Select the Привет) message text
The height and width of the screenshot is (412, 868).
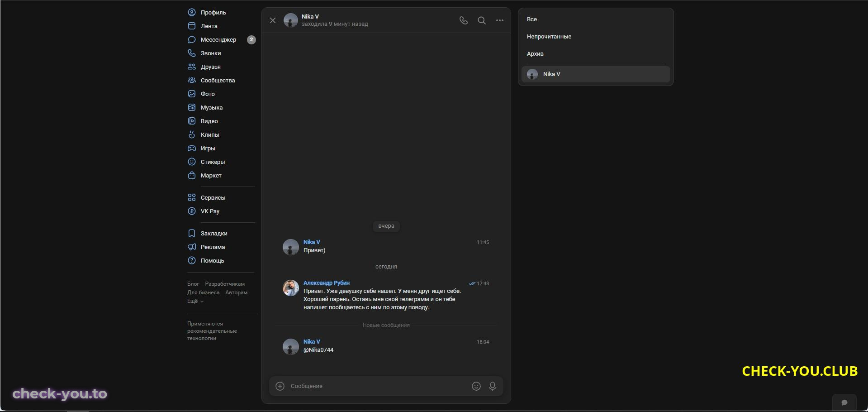click(x=314, y=250)
